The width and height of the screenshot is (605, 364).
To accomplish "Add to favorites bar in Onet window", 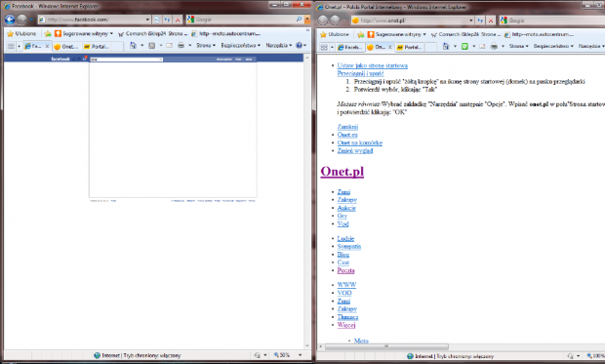I will pyautogui.click(x=360, y=34).
